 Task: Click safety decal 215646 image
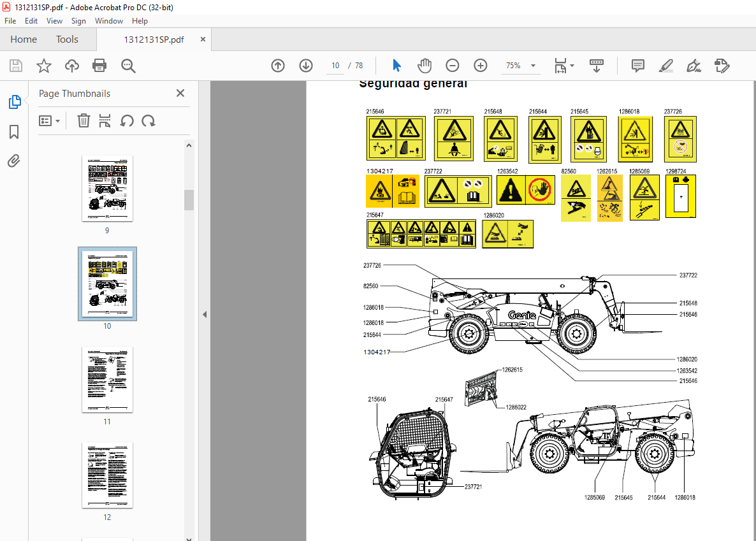click(396, 138)
